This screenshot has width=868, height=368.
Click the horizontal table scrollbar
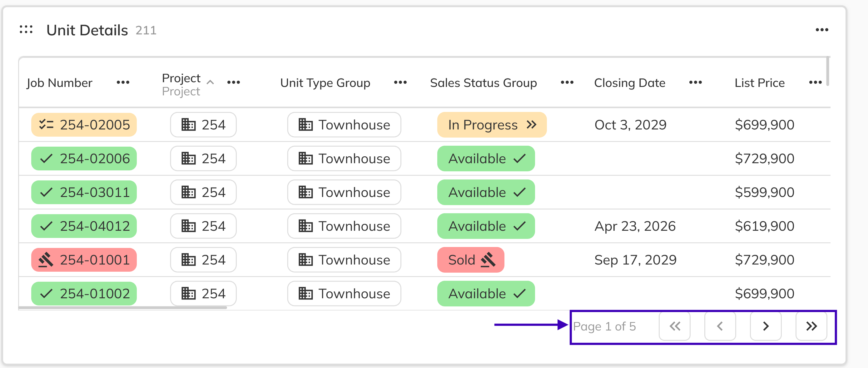click(x=123, y=308)
